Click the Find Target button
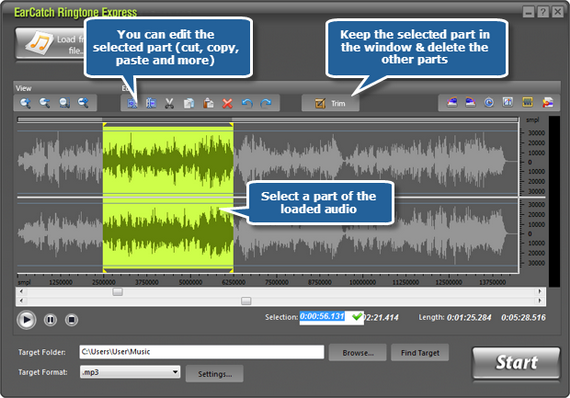This screenshot has width=570, height=398. coord(420,353)
